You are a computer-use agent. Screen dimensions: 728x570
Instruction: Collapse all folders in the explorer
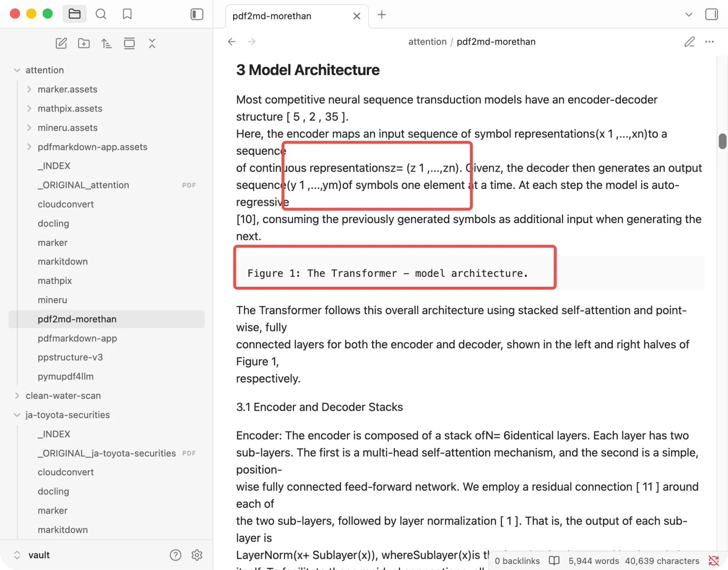[x=152, y=43]
